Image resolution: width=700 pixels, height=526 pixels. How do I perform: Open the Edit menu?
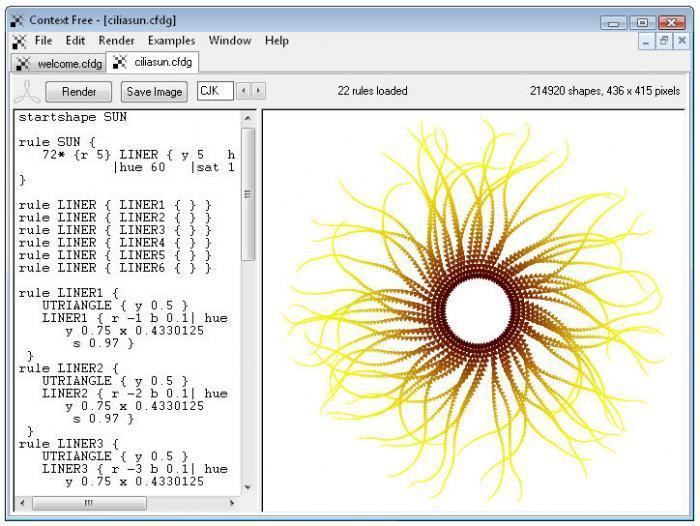tap(75, 41)
